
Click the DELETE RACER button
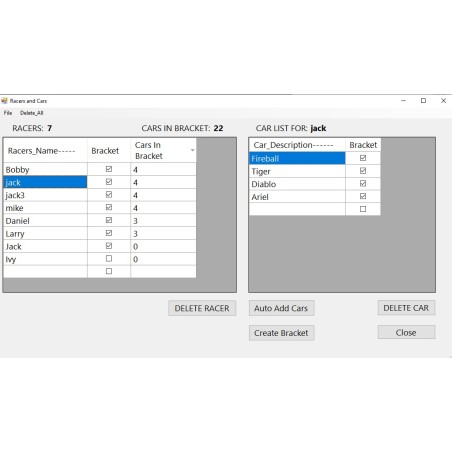coord(202,308)
